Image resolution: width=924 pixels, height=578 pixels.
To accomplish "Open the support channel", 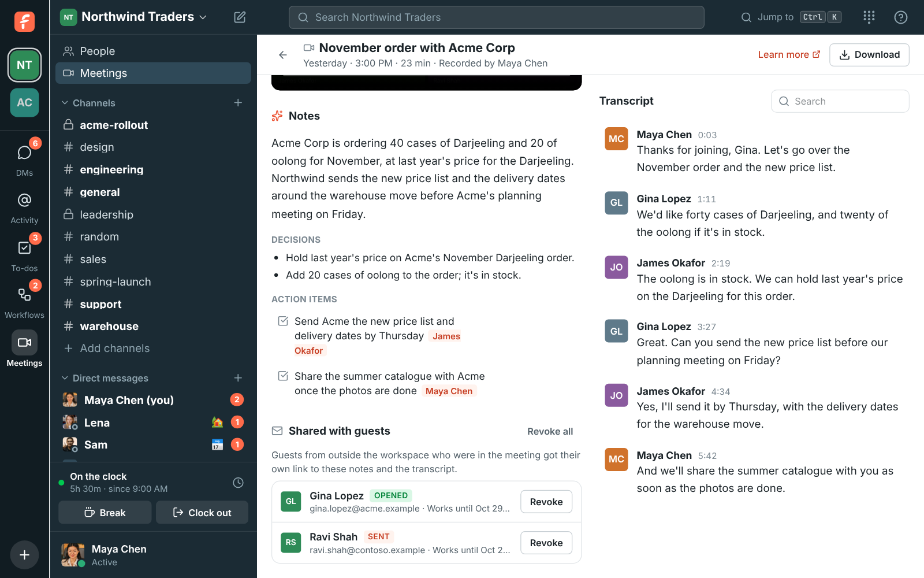I will [153, 304].
